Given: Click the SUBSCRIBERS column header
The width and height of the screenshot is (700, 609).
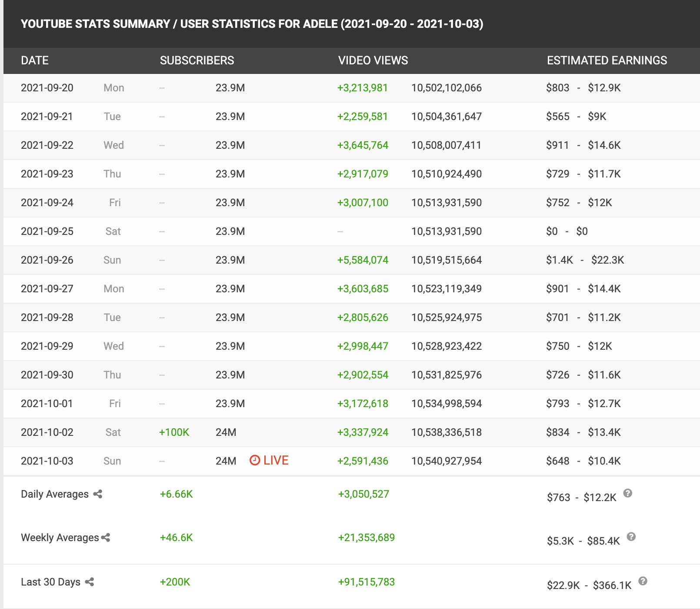Looking at the screenshot, I should point(197,60).
